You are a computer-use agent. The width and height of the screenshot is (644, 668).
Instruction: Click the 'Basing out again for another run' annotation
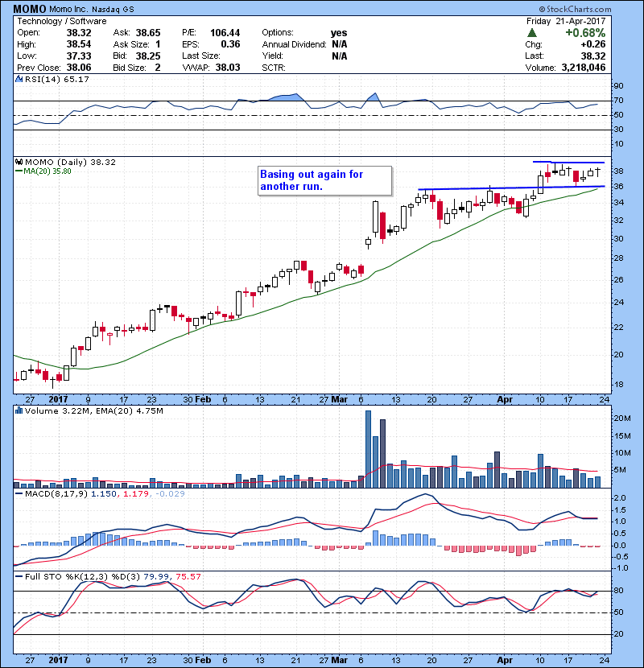pyautogui.click(x=324, y=180)
